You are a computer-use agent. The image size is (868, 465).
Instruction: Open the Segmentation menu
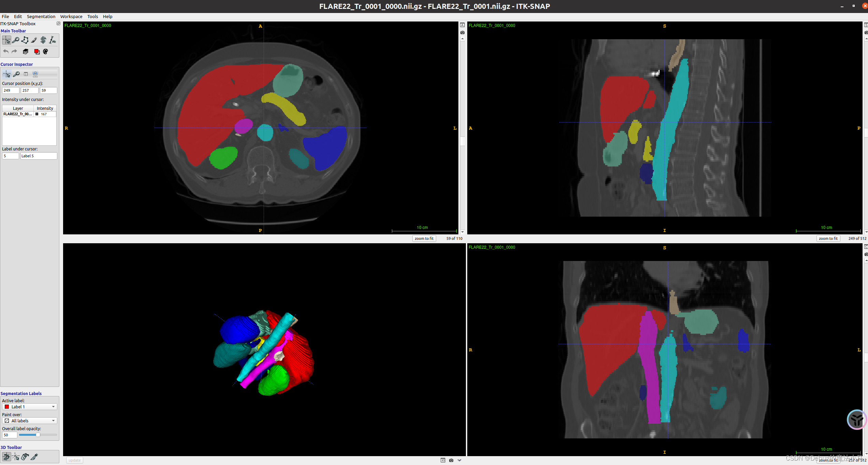(x=41, y=16)
